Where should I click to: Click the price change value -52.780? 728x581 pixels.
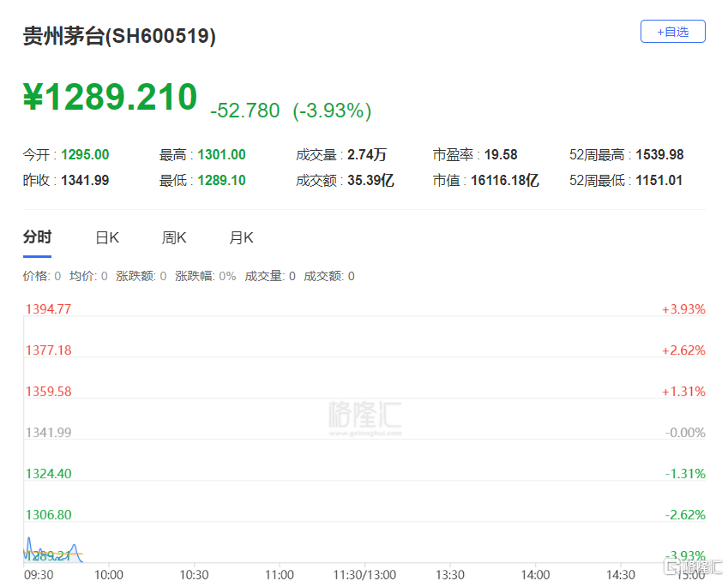(x=244, y=111)
